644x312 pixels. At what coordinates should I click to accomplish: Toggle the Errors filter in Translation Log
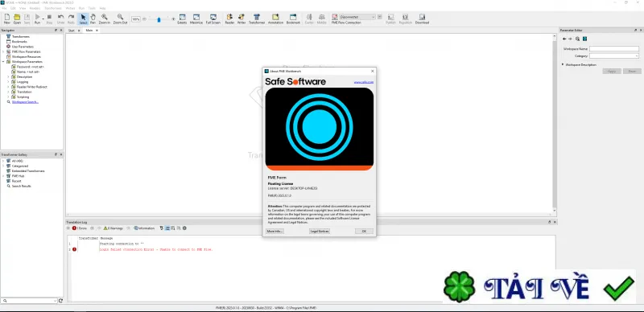pos(80,228)
